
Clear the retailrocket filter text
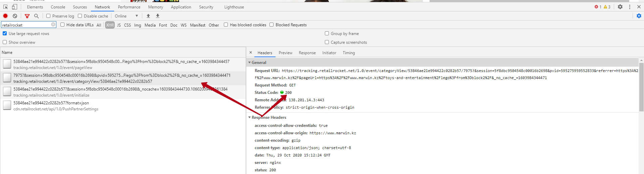53,25
